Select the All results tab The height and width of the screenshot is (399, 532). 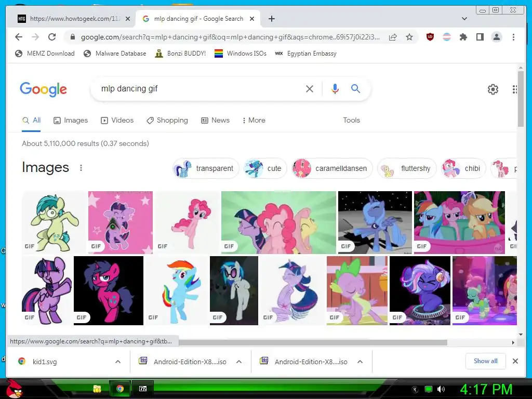click(31, 120)
